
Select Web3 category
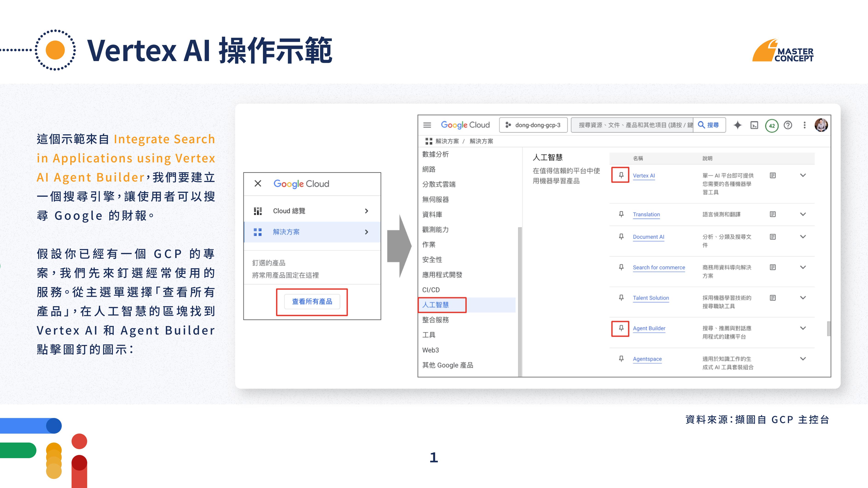[430, 350]
